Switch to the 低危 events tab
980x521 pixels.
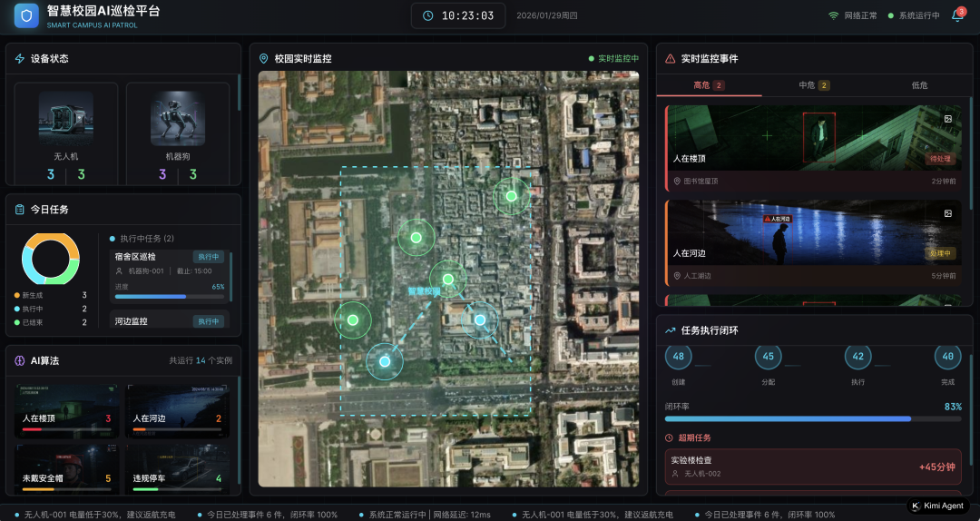pyautogui.click(x=919, y=85)
